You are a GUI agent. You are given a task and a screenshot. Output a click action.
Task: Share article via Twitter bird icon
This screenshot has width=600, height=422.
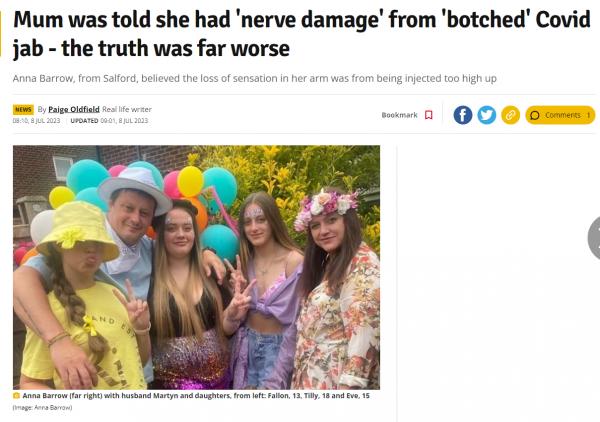[486, 115]
